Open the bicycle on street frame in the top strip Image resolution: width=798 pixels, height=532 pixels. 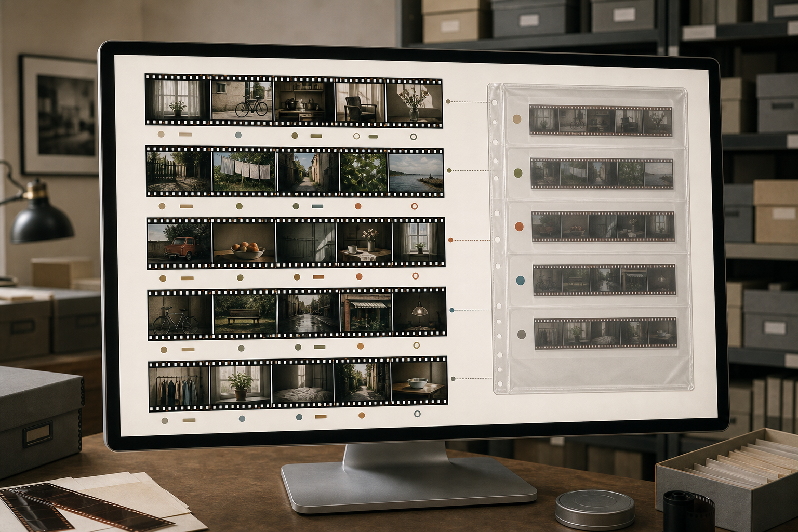[242, 100]
